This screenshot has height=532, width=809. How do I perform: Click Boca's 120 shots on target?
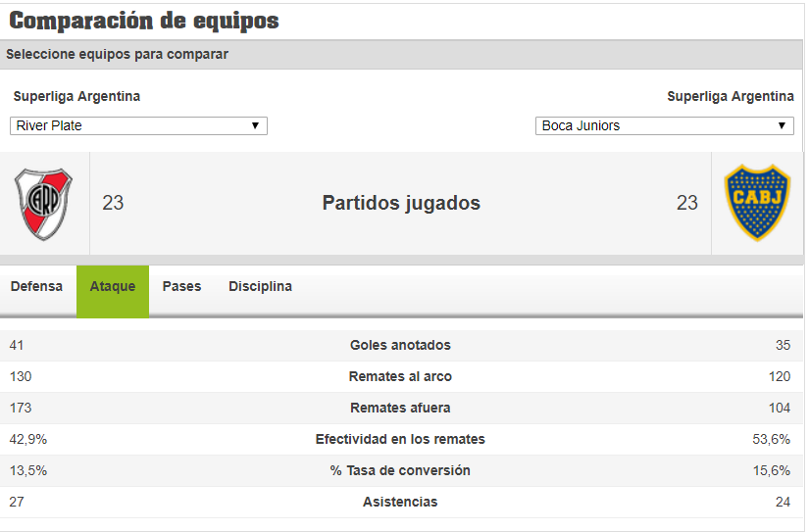pos(779,377)
